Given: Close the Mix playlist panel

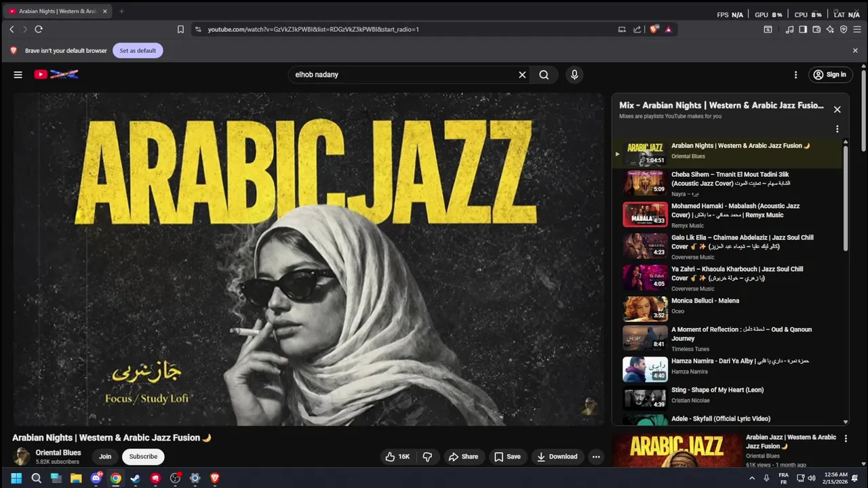Looking at the screenshot, I should point(837,109).
